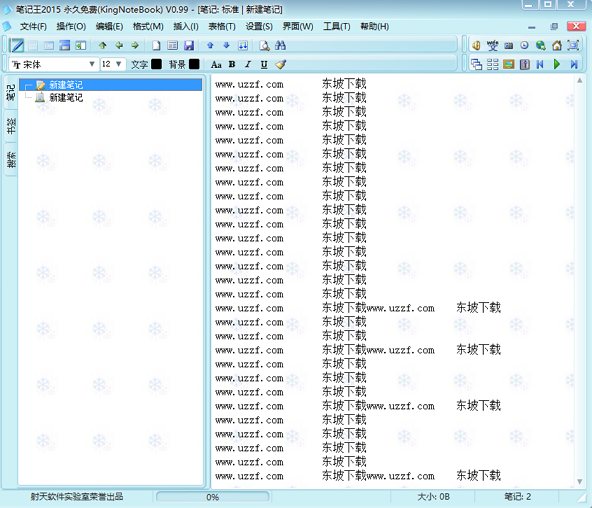Toggle bold formatting B button

(x=232, y=65)
